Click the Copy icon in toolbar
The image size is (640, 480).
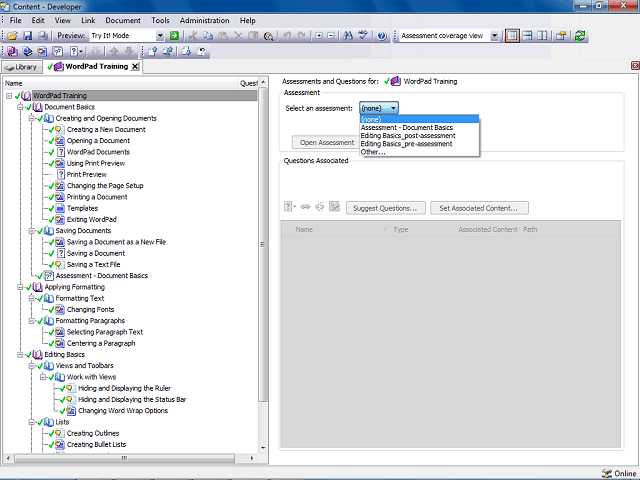(208, 36)
